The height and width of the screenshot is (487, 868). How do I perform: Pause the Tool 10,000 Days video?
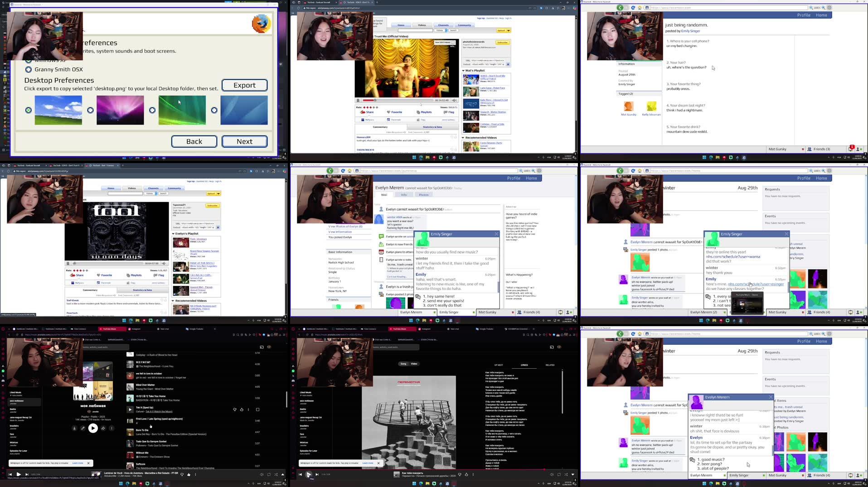coord(68,263)
